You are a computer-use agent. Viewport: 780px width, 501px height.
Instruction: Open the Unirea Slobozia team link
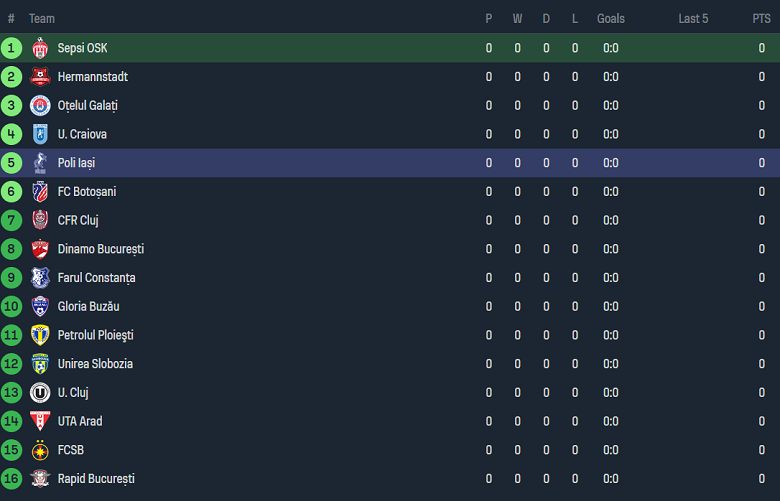(x=95, y=364)
